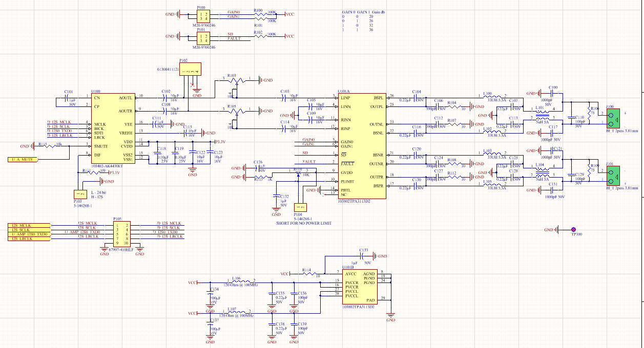Screen dimensions: 644x348
Task: Select common mode choke L104
Action: pyautogui.click(x=543, y=173)
